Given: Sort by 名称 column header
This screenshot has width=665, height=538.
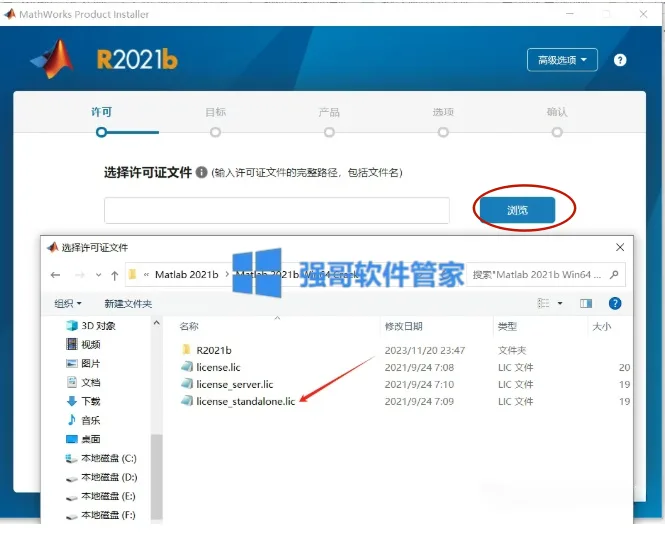Looking at the screenshot, I should coord(189,326).
